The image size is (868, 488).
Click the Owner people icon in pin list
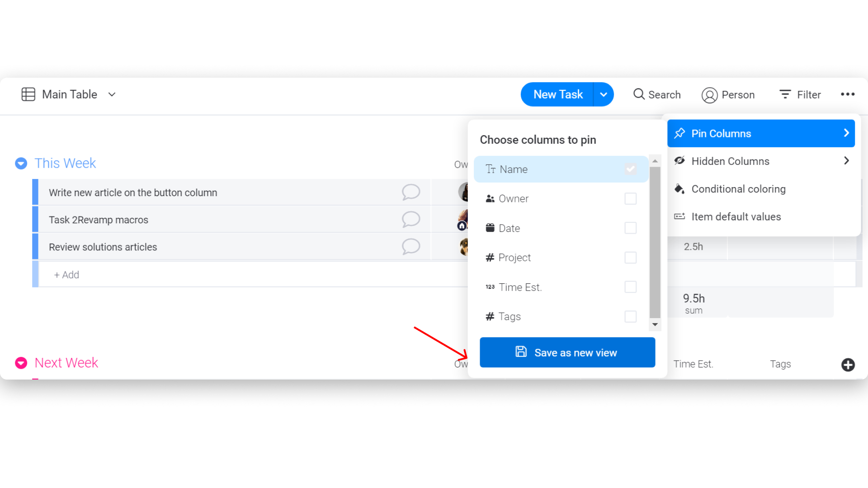click(490, 198)
